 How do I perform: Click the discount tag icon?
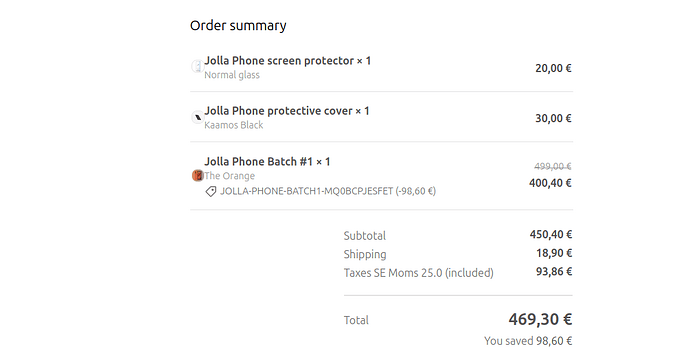(211, 192)
